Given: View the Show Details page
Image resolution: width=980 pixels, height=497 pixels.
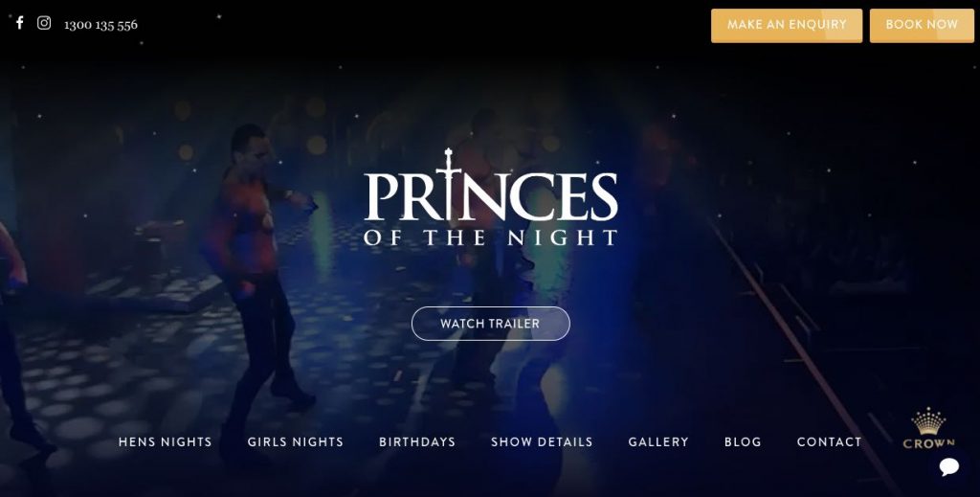Looking at the screenshot, I should coord(542,442).
